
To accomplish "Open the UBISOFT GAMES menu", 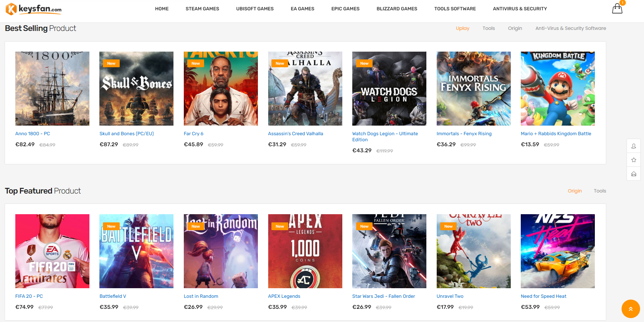I will click(x=255, y=9).
